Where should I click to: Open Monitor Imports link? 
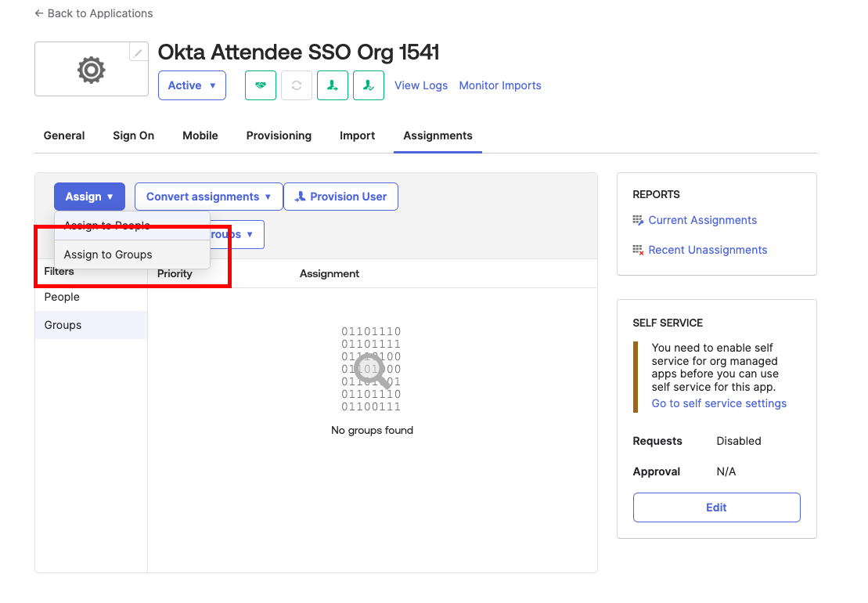coord(500,85)
